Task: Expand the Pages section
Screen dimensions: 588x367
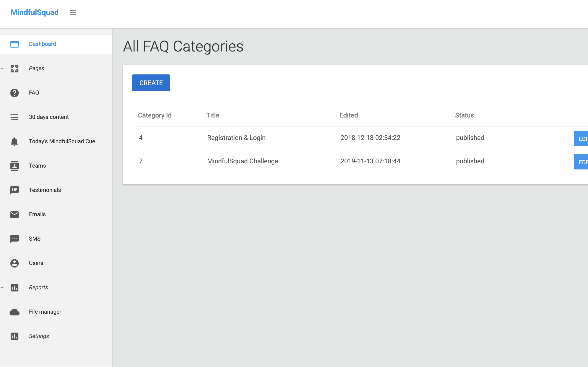Action: (x=2, y=68)
